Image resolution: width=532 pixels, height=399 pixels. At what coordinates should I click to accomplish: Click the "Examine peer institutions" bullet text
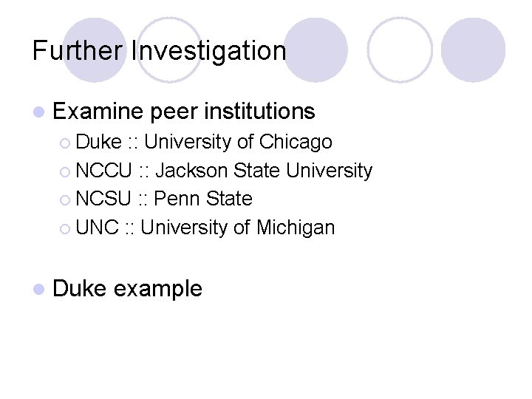pyautogui.click(x=184, y=112)
